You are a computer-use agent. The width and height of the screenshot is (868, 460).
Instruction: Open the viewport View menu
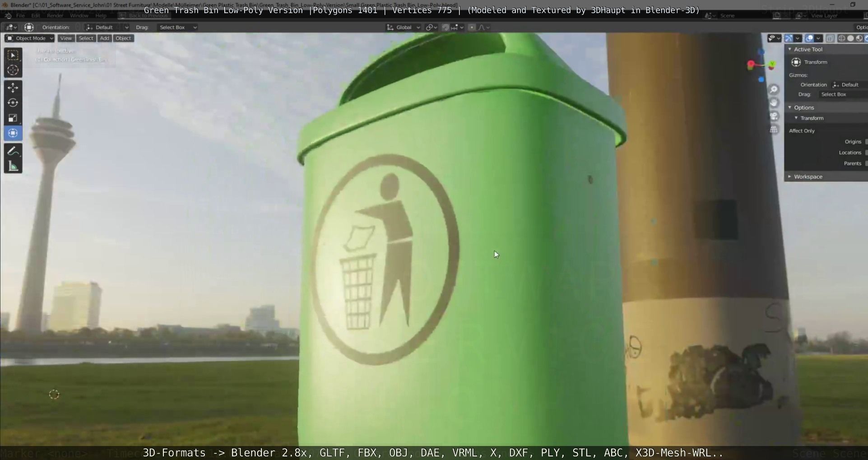66,38
